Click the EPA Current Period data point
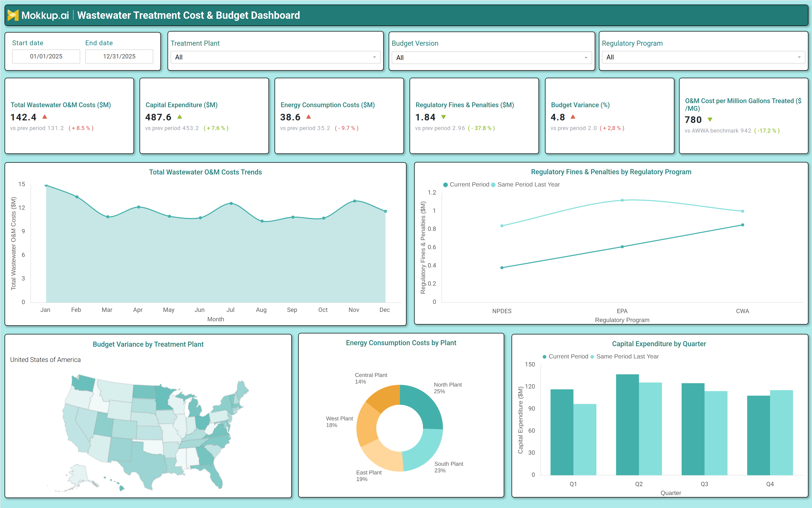This screenshot has width=812, height=508. [x=622, y=247]
